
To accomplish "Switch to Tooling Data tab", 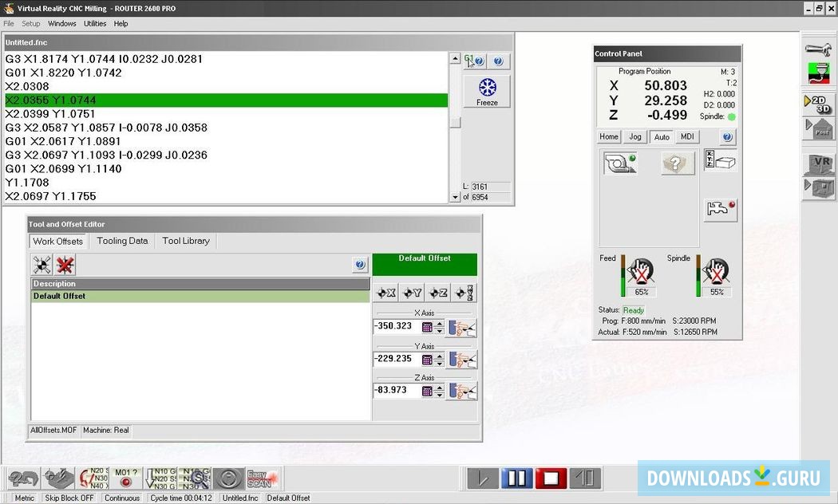I will coord(122,241).
